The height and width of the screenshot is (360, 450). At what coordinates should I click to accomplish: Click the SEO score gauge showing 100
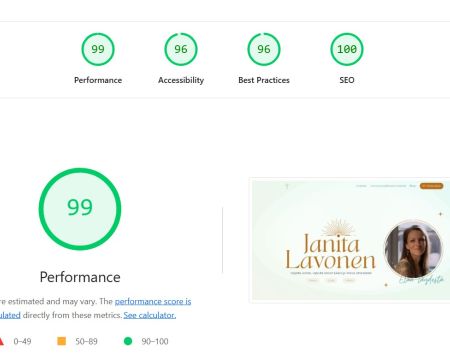[347, 49]
